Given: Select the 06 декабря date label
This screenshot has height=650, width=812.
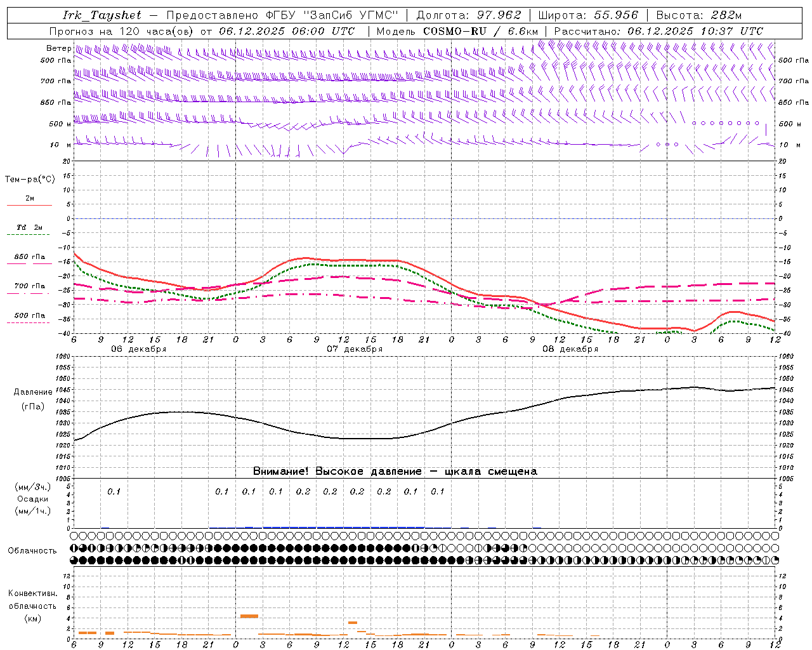Looking at the screenshot, I should click(x=138, y=349).
